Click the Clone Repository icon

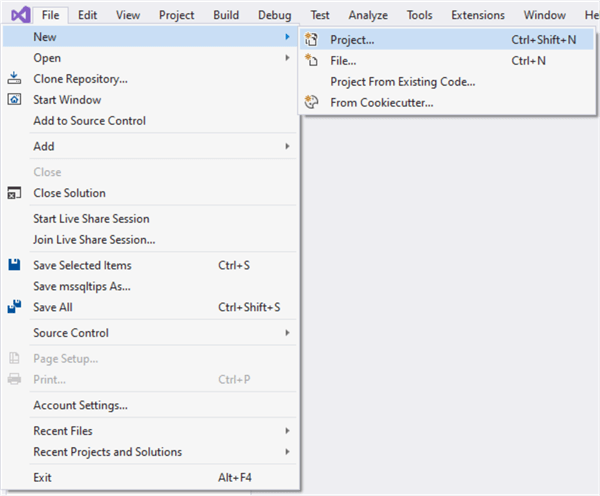pyautogui.click(x=14, y=79)
